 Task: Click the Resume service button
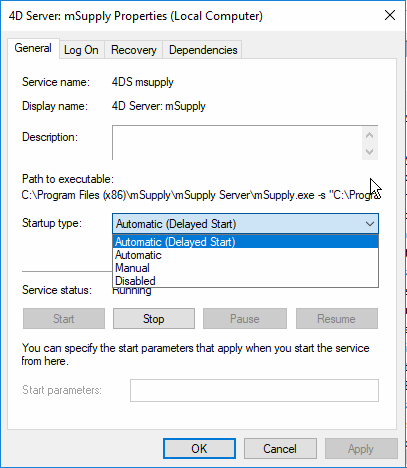(x=337, y=319)
